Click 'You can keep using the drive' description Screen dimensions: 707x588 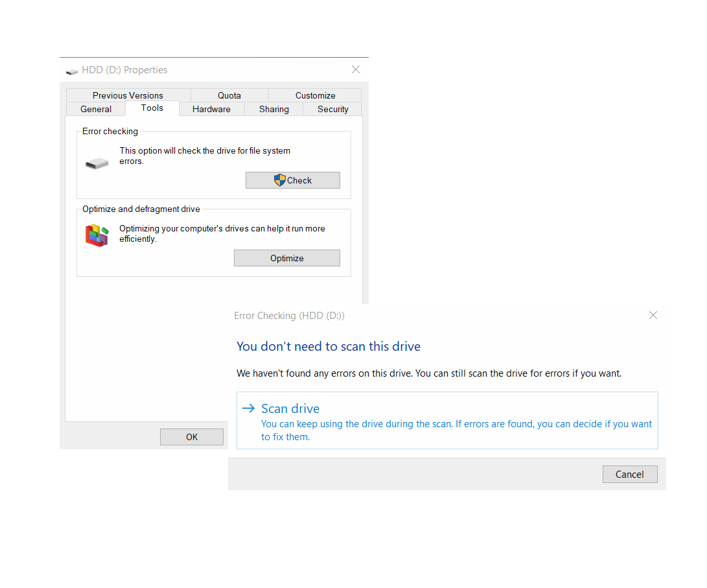point(456,430)
